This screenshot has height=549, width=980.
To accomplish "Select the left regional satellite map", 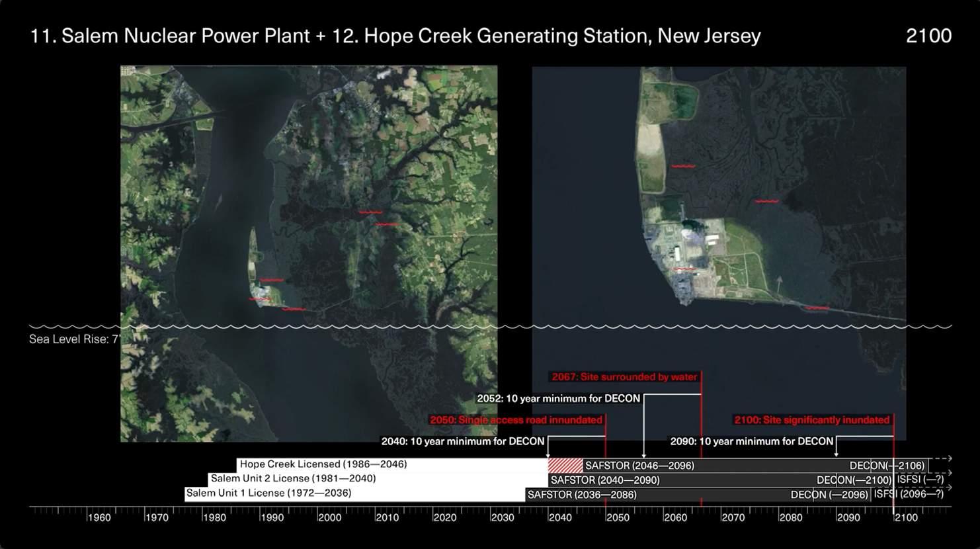I will [x=309, y=253].
